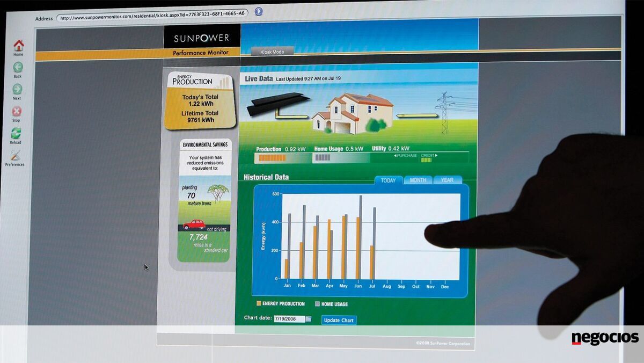Click "Last Updated 9:27 AM on Jul 19" text

coord(309,78)
